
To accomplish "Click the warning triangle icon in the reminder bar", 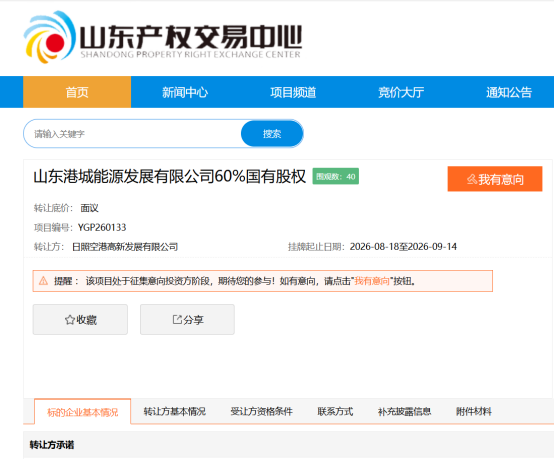I will tap(43, 281).
